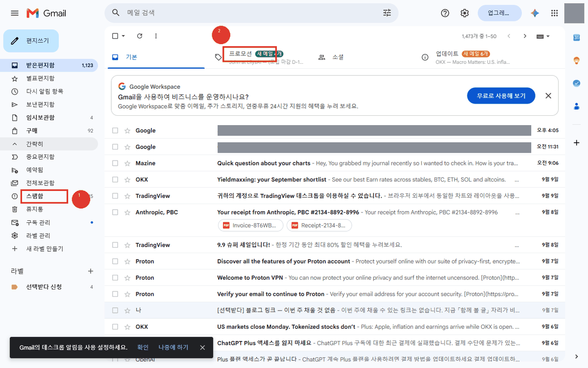The height and width of the screenshot is (368, 588).
Task: Star the Mazine email
Action: coord(127,163)
